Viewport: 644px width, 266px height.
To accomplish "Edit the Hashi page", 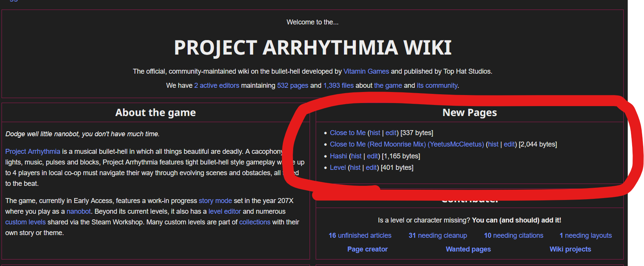I will (x=372, y=156).
